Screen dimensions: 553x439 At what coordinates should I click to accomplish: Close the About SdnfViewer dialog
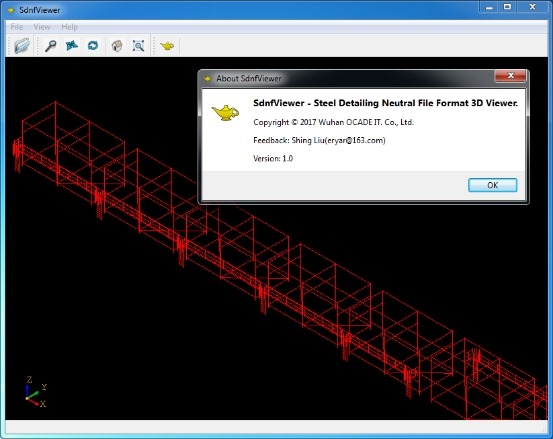coord(510,75)
